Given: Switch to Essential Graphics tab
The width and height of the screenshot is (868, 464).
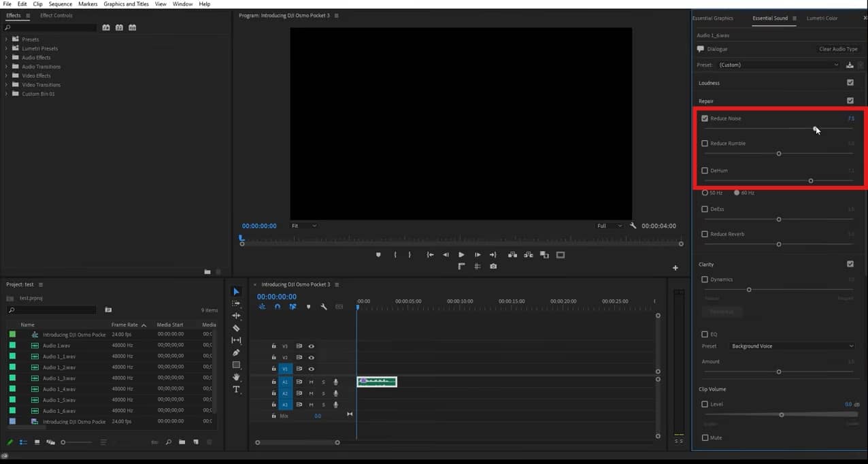Looking at the screenshot, I should click(713, 18).
